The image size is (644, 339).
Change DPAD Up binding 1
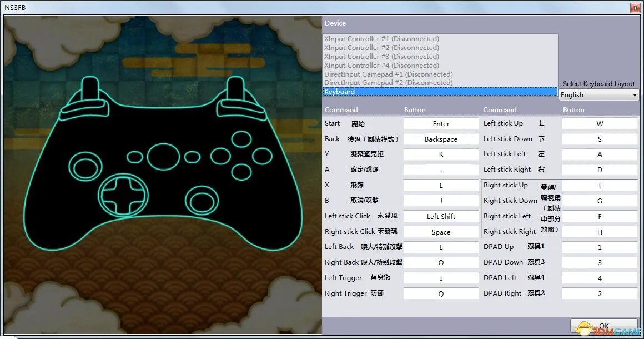point(599,247)
